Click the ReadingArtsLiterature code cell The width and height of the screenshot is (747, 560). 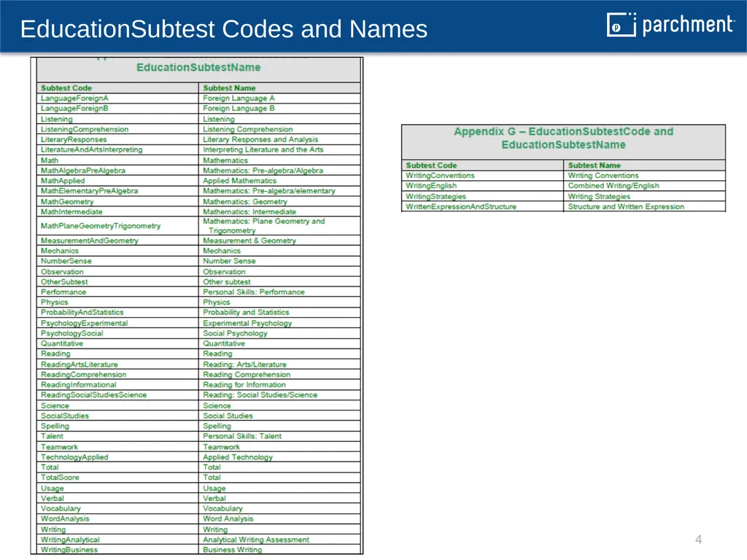click(x=117, y=365)
